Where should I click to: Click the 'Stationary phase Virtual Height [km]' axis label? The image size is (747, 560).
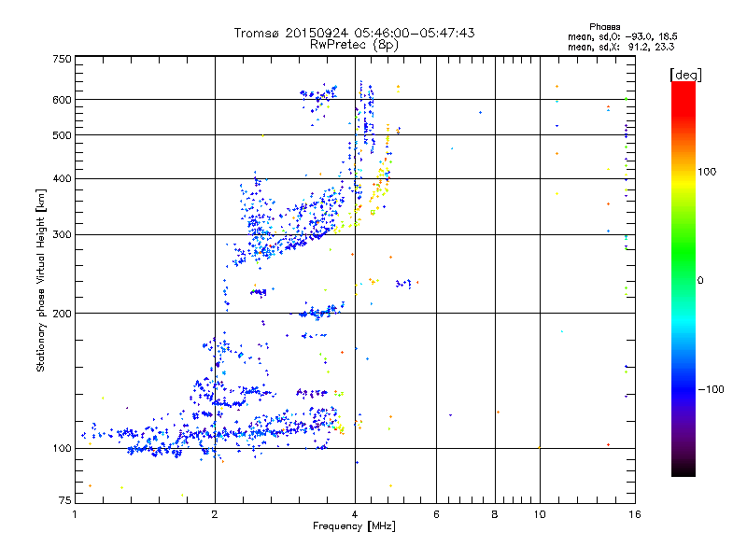point(40,281)
